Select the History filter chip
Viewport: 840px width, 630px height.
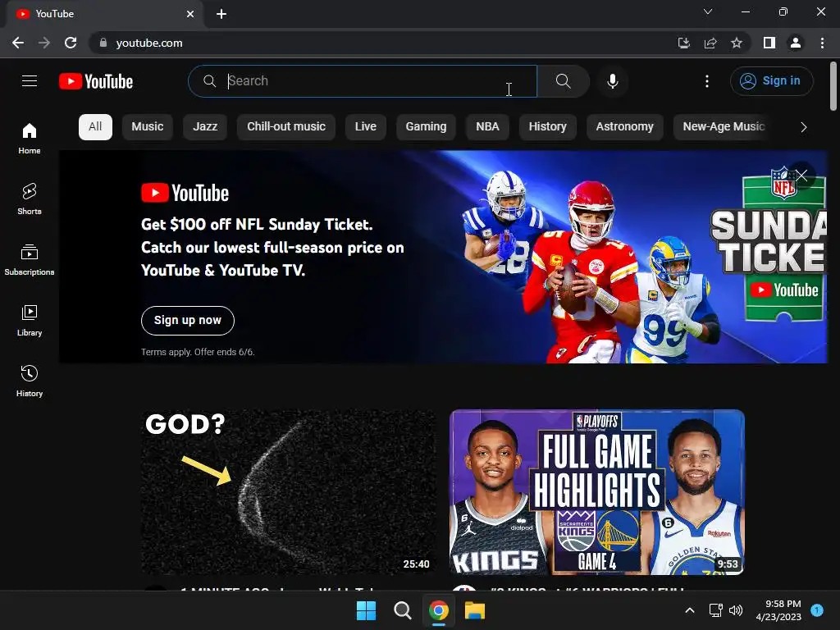pyautogui.click(x=547, y=127)
